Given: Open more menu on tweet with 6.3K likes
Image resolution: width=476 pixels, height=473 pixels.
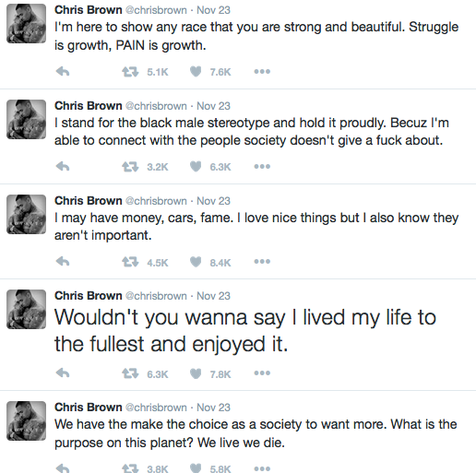Looking at the screenshot, I should [x=262, y=167].
